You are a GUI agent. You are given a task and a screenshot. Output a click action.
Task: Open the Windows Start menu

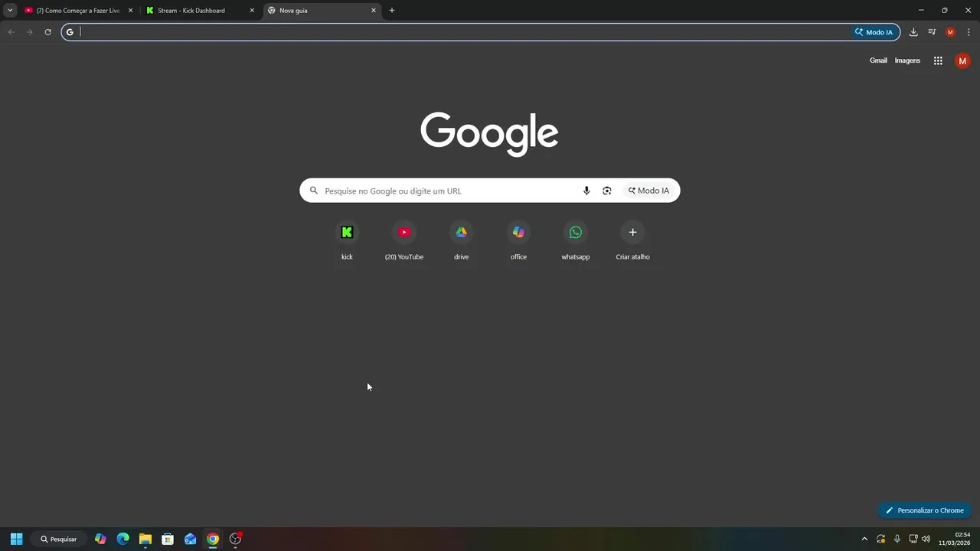click(16, 539)
